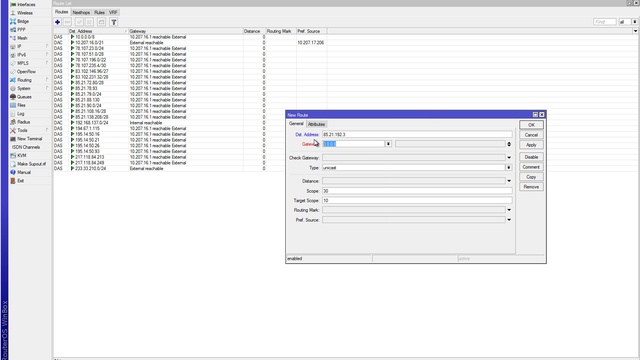This screenshot has height=360, width=640.
Task: Launch New Terminal from sidebar
Action: [x=29, y=139]
